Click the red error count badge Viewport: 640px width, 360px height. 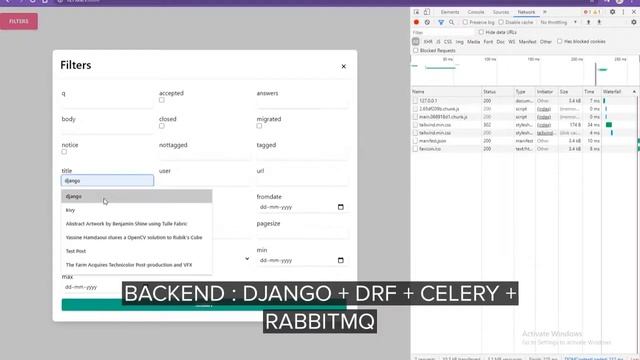click(x=587, y=12)
